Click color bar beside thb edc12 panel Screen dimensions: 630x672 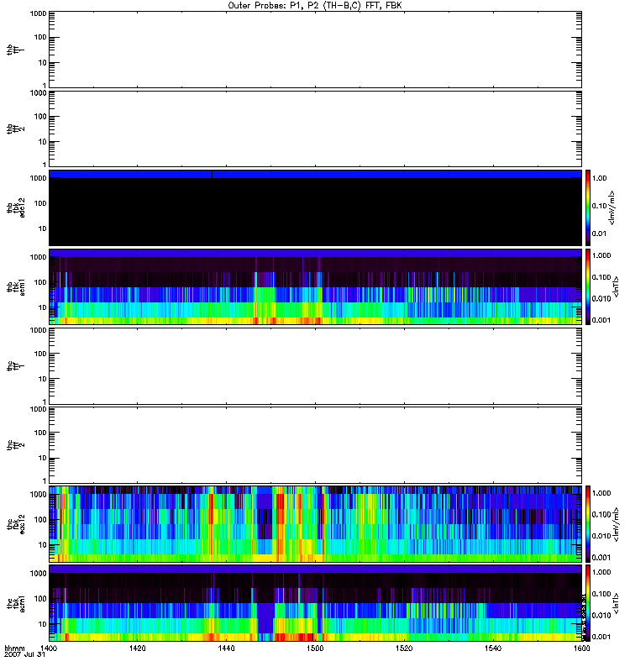[589, 207]
